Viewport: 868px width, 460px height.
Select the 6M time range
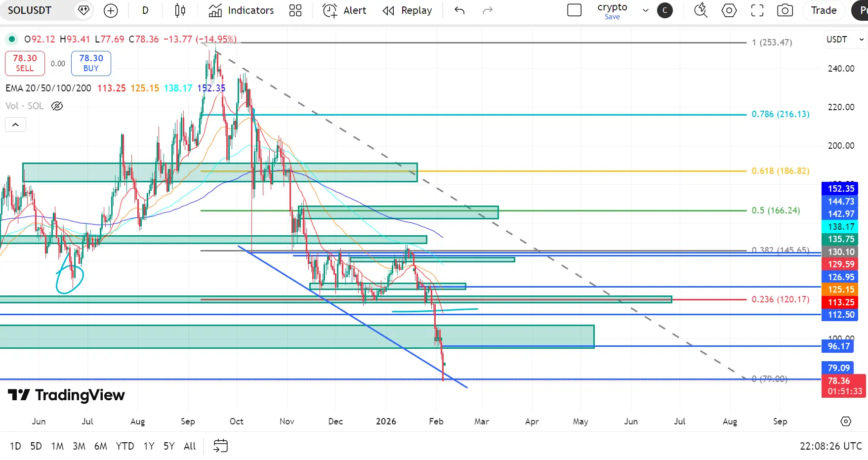pyautogui.click(x=101, y=446)
